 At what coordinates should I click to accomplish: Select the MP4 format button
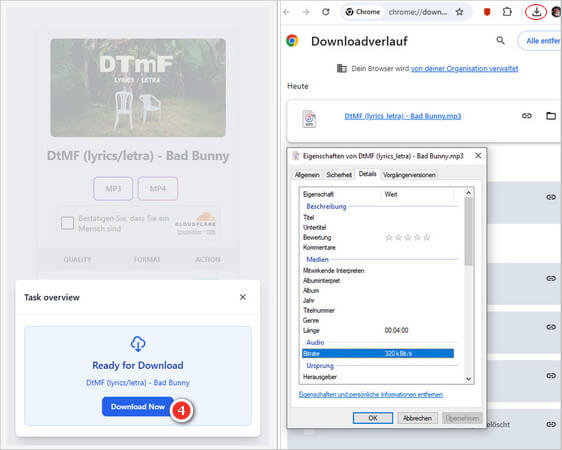pyautogui.click(x=158, y=188)
